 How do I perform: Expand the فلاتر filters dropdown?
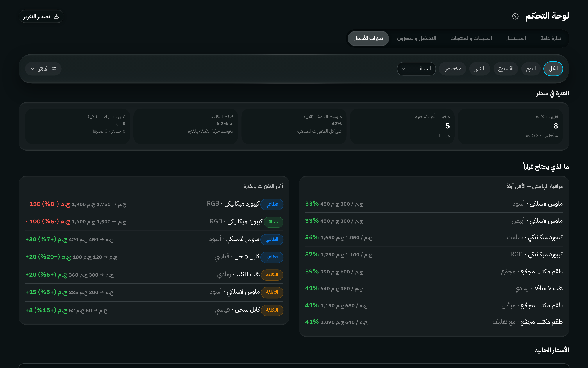click(43, 69)
